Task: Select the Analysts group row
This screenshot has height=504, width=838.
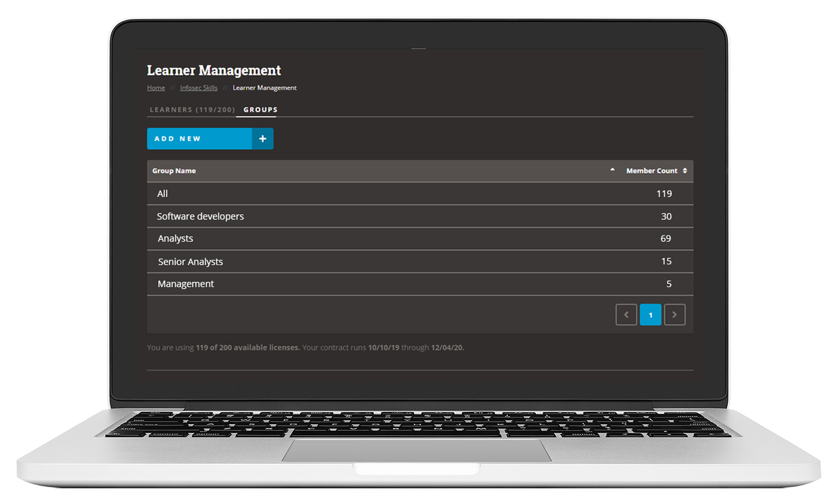Action: pyautogui.click(x=175, y=239)
